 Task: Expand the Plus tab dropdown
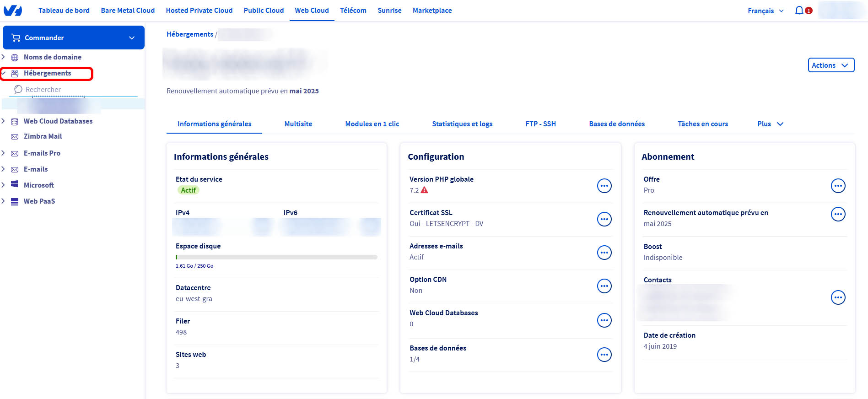pos(770,124)
